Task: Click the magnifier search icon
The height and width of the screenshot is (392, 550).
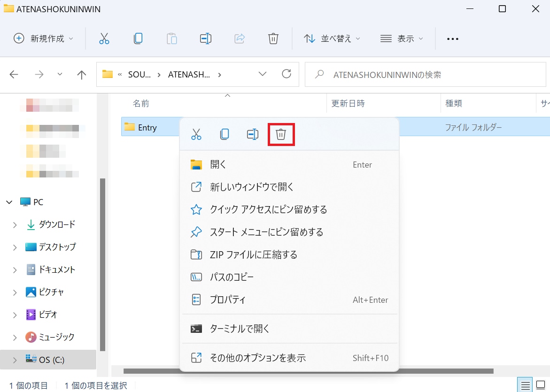Action: (x=319, y=74)
